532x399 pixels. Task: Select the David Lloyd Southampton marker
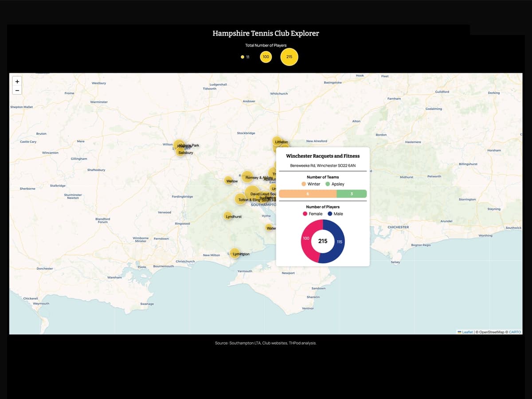(252, 192)
